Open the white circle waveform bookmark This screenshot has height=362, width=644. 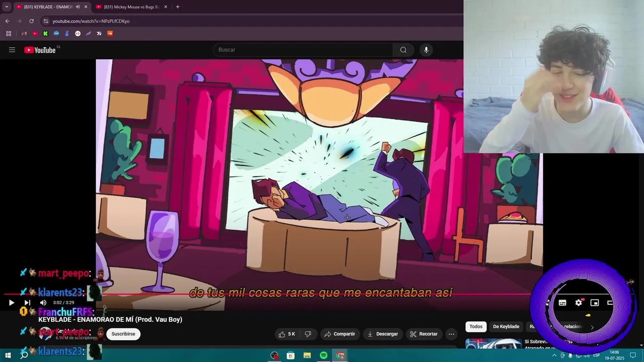77,34
